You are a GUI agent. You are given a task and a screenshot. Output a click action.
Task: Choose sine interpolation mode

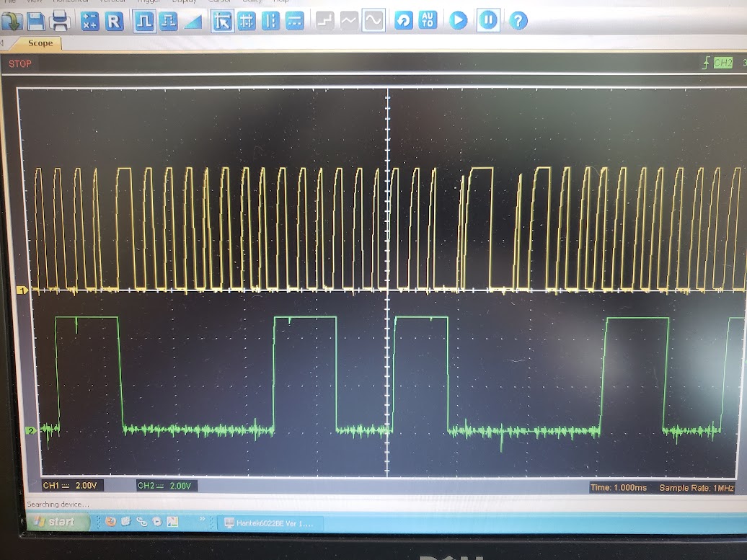(373, 20)
